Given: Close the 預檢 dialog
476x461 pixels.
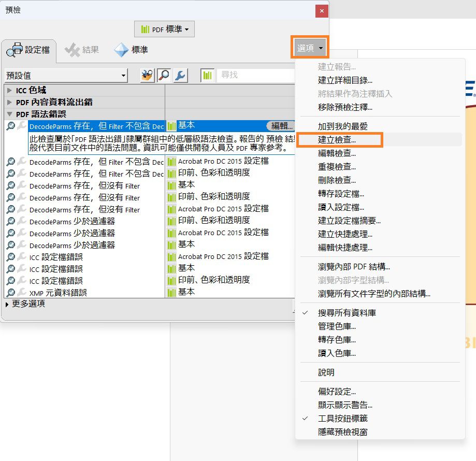Looking at the screenshot, I should 322,11.
